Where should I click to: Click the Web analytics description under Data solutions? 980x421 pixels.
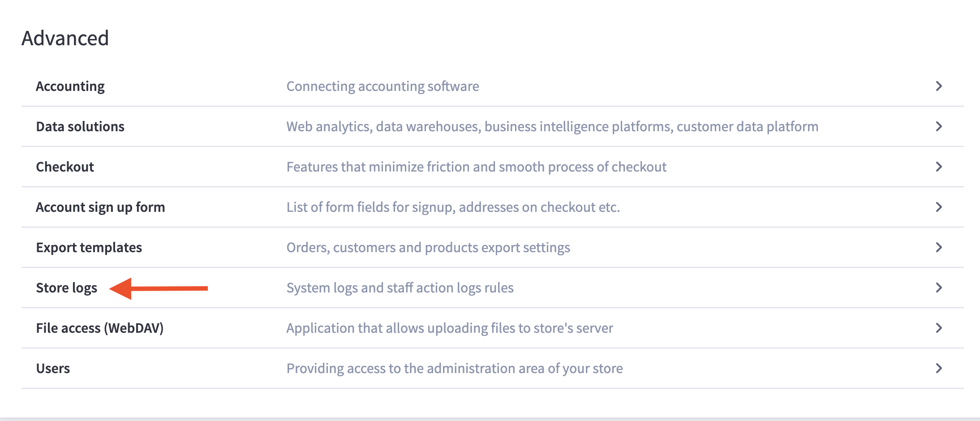552,126
